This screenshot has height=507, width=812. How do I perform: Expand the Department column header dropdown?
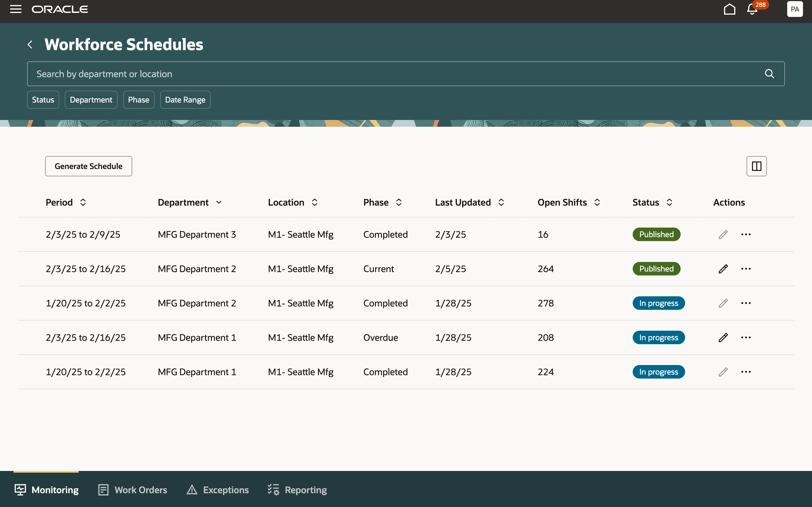tap(219, 202)
